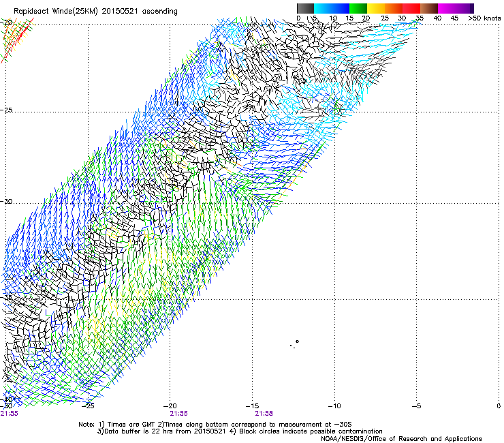Viewport: 504px width, 443px height.
Task: Click the purple "21:55" time stamp
Action: click(10, 414)
